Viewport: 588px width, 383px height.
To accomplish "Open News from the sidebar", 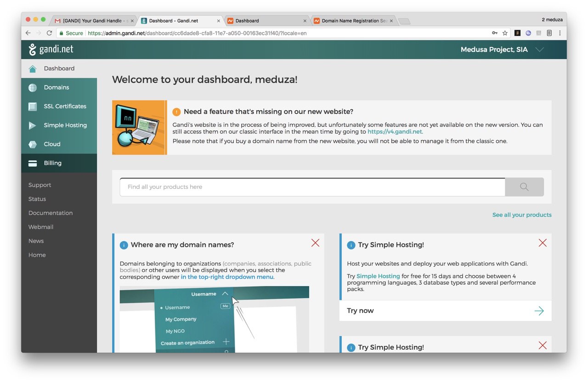I will 36,241.
